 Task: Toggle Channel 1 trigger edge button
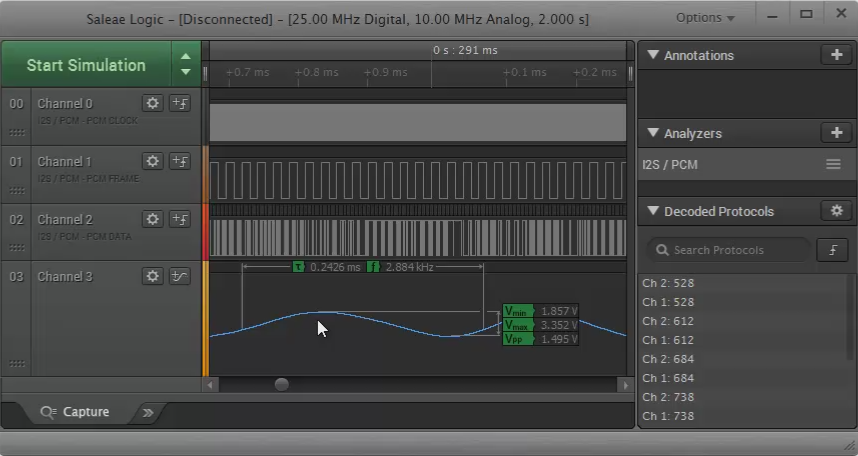[180, 161]
